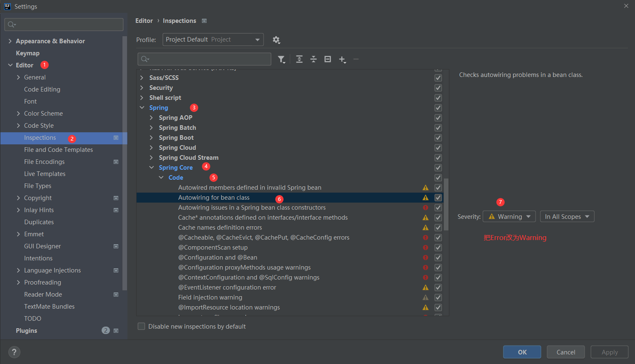Open Code Editing settings page

tap(42, 89)
